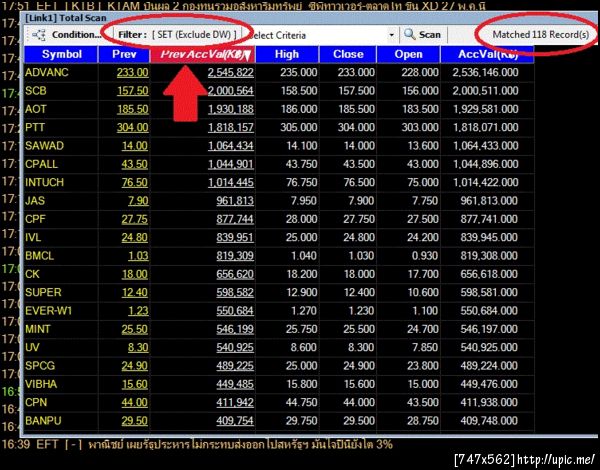Sort by the Prev column header

[124, 54]
